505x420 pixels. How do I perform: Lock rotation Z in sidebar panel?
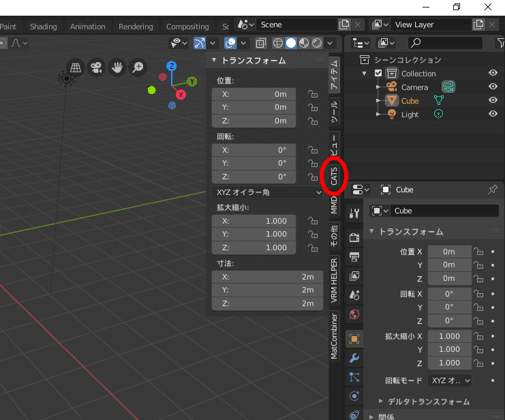pyautogui.click(x=313, y=177)
